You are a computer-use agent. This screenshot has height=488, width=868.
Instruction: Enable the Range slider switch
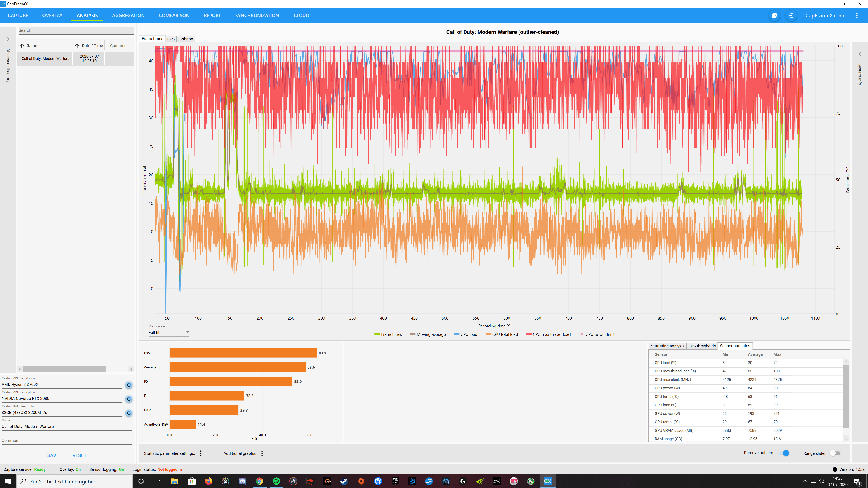(835, 453)
